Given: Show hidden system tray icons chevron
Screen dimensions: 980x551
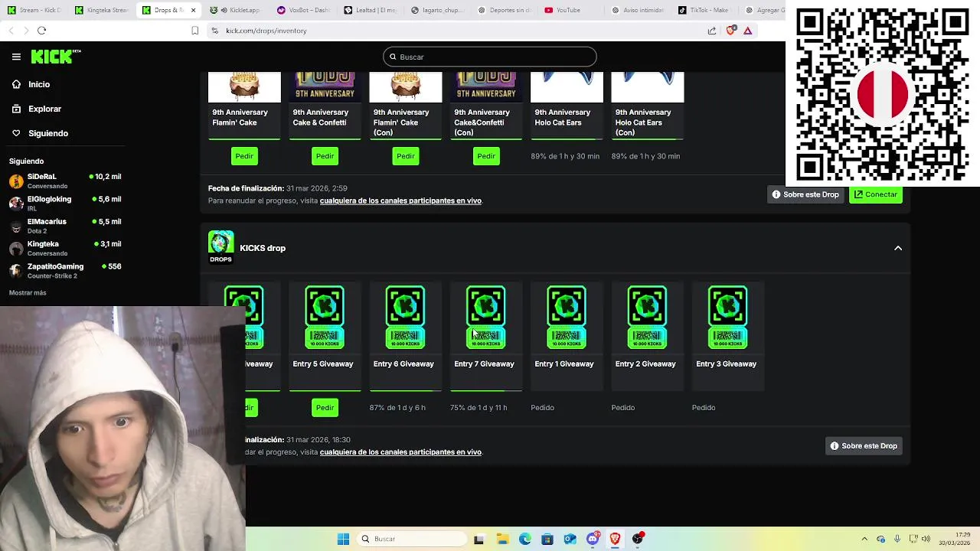Looking at the screenshot, I should pos(864,539).
